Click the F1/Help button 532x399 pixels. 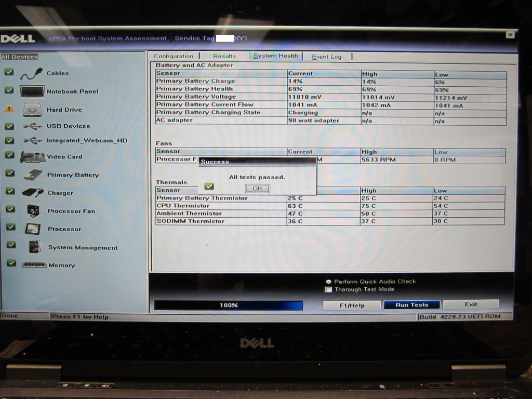[352, 305]
